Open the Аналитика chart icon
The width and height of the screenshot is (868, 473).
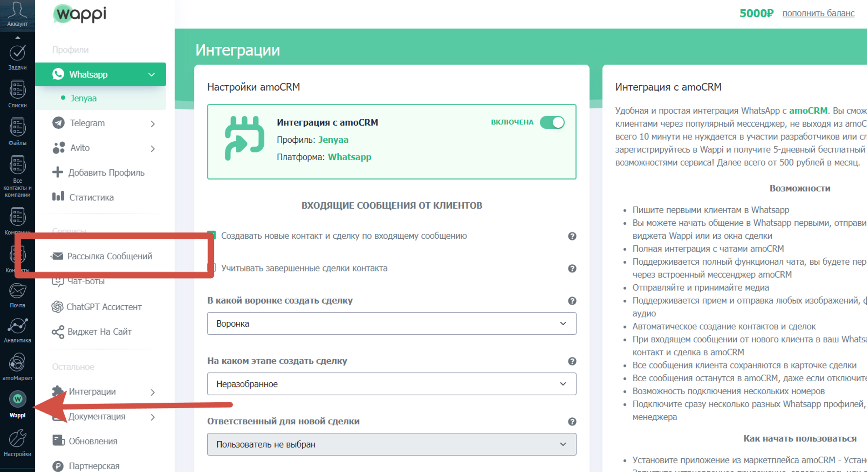(x=17, y=330)
